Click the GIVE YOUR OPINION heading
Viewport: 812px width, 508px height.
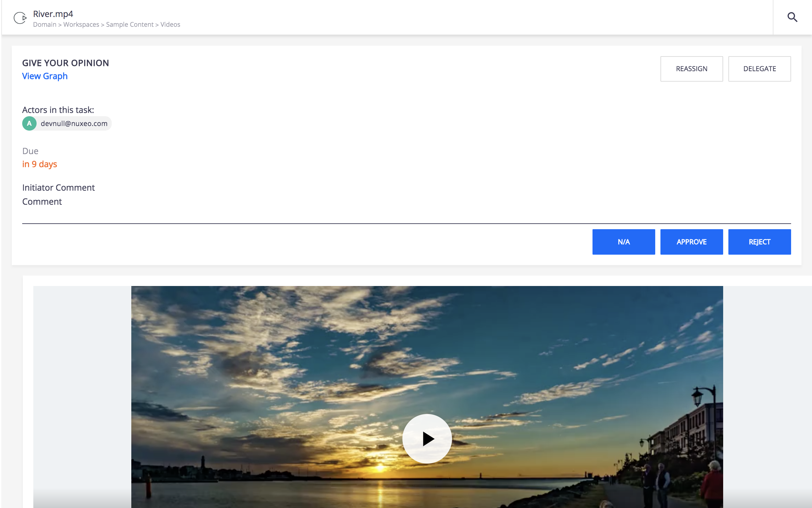(66, 63)
